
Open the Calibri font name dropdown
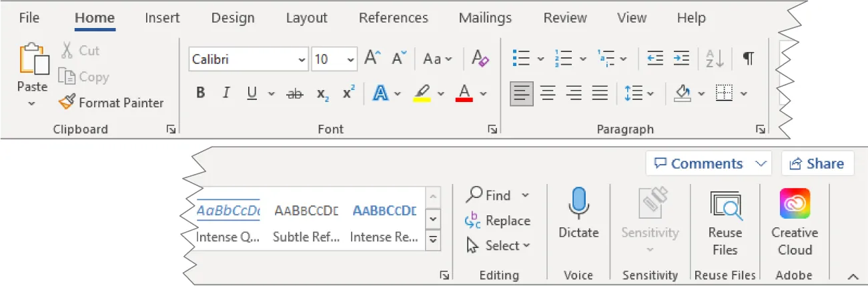click(302, 59)
